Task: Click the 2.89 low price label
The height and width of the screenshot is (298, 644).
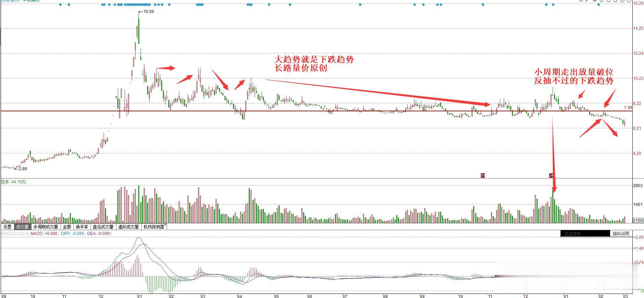Action: click(23, 169)
